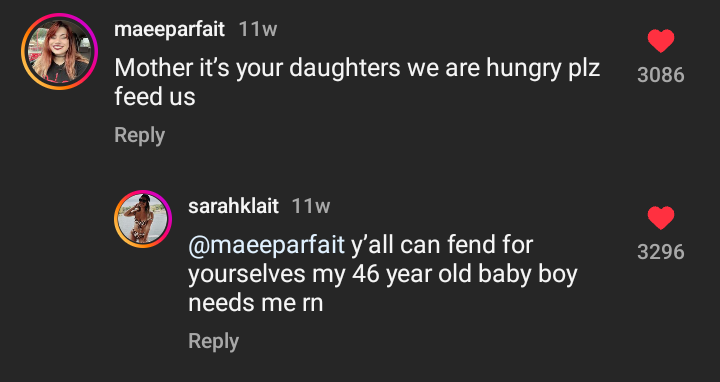Unlike maeeparfait's comment with the red heart
This screenshot has width=720, height=382.
click(661, 41)
